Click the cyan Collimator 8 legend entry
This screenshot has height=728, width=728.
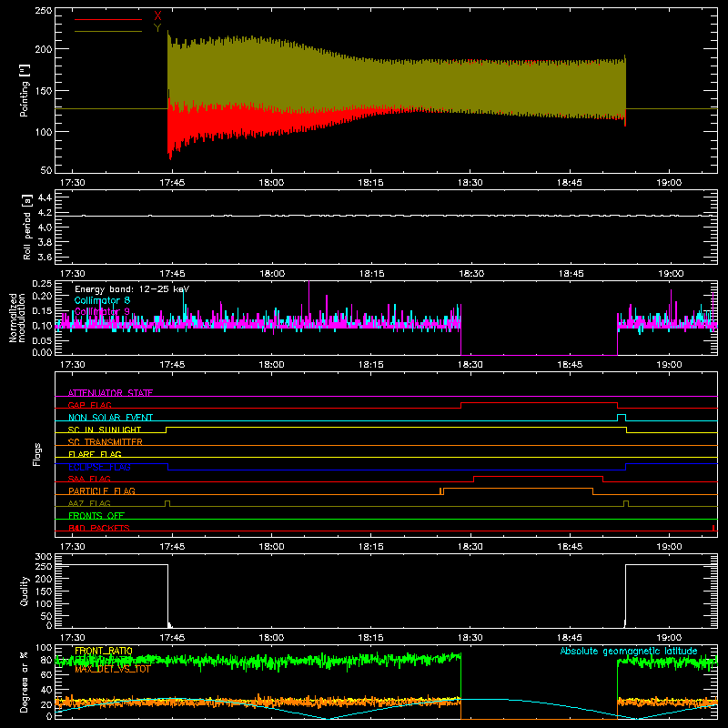click(102, 300)
